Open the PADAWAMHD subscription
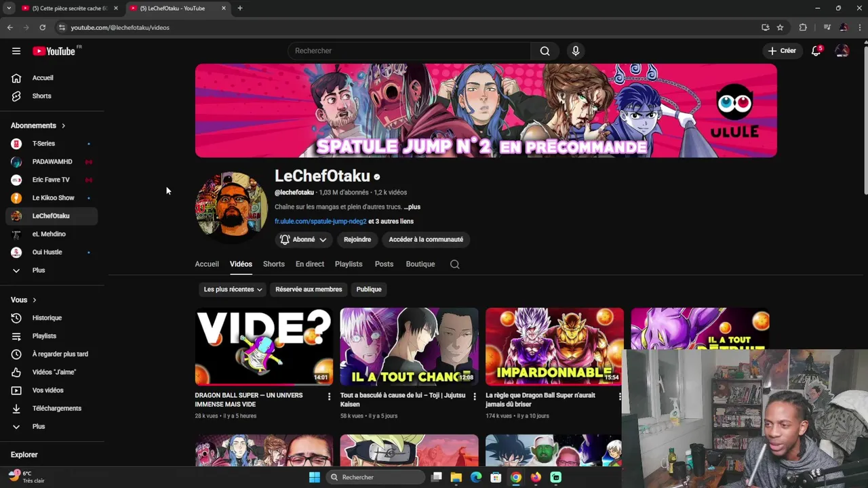Screen dimensions: 868x488 click(52, 162)
